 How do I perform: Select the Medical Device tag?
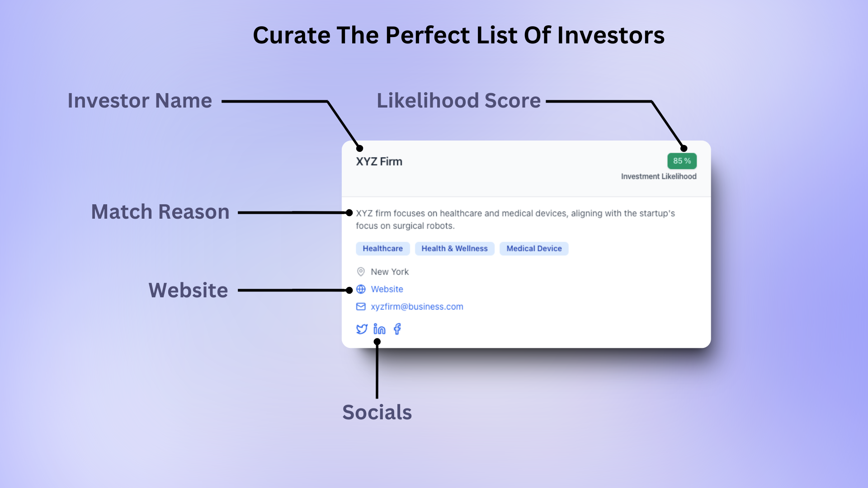pos(534,249)
